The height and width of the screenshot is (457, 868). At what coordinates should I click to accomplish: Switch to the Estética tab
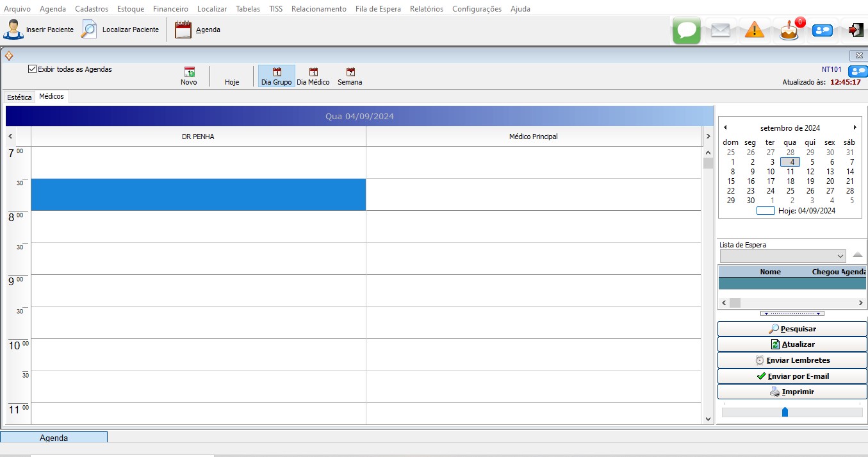coord(19,97)
